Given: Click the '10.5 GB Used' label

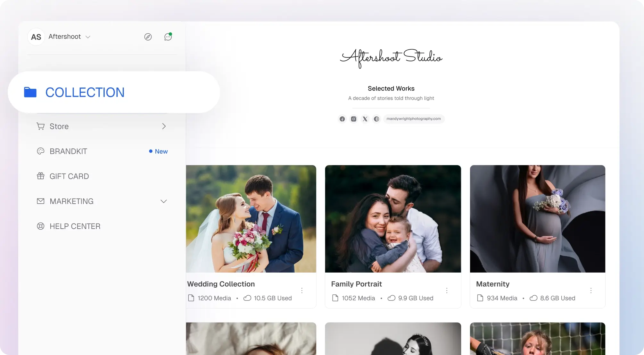Looking at the screenshot, I should pyautogui.click(x=273, y=298).
